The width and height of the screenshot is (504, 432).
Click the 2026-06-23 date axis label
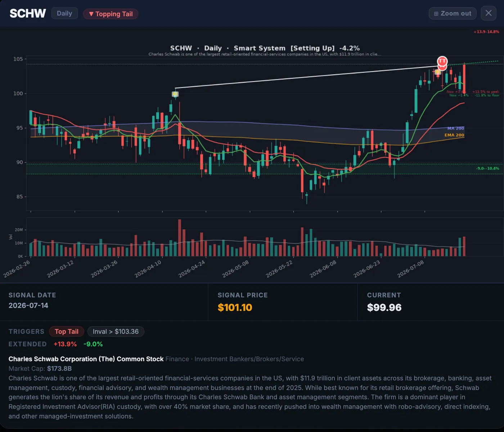[x=367, y=269]
